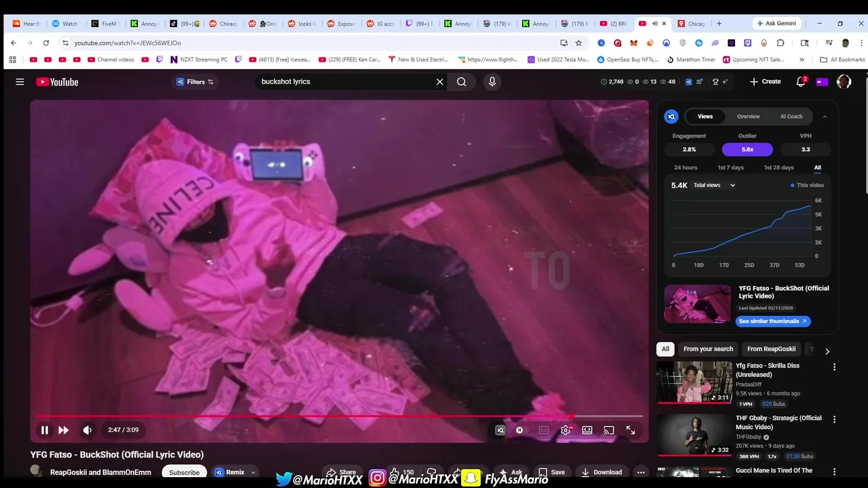Viewport: 868px width, 488px height.
Task: Open options for THF Gbaby Strategic video
Action: point(834,420)
